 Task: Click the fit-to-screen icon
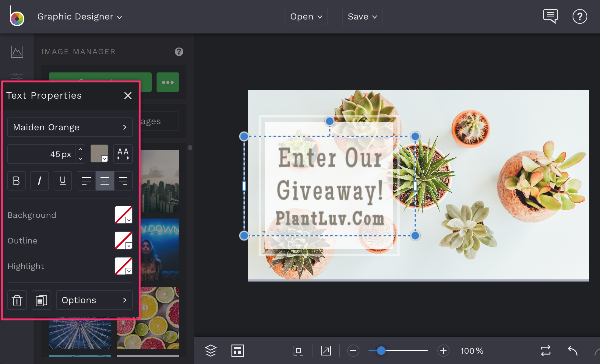pos(298,350)
